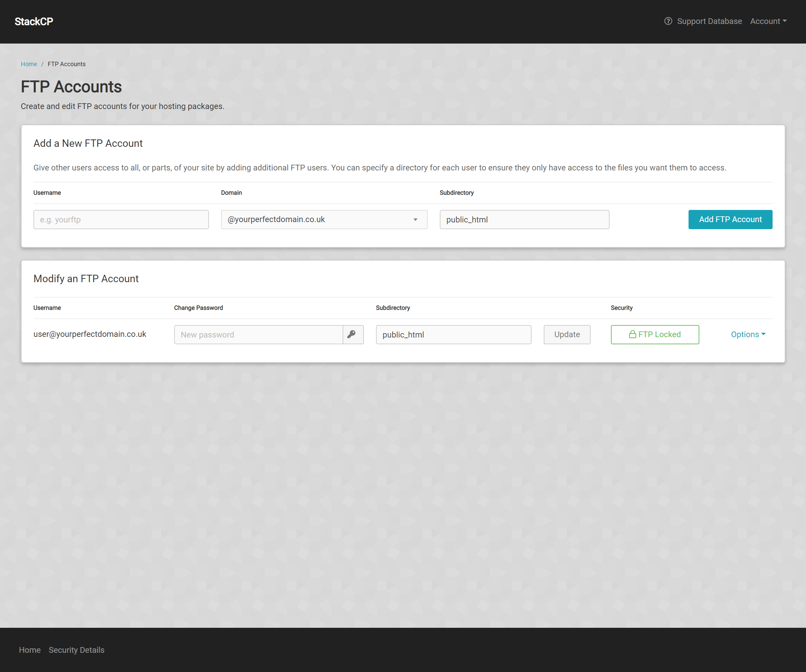Click the FTP Accounts breadcrumb text

pos(66,64)
